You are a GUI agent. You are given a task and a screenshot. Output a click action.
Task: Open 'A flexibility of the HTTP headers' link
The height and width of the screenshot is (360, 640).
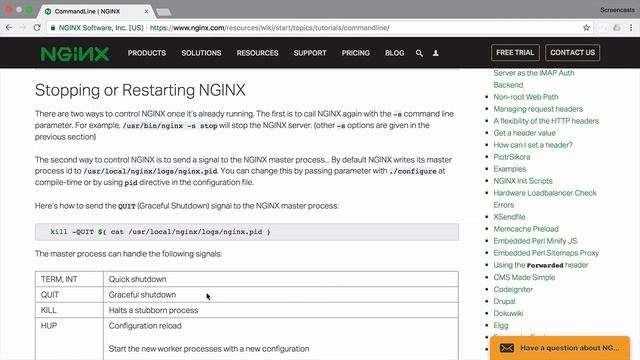tap(546, 121)
